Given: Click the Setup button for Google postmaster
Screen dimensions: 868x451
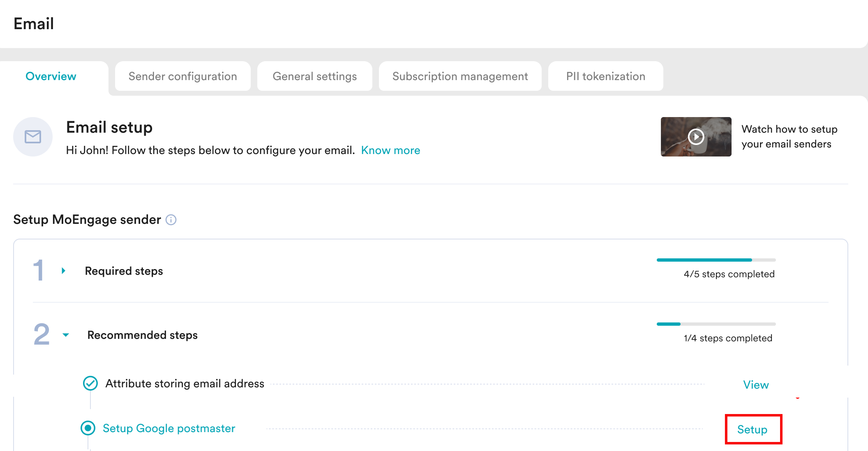Looking at the screenshot, I should point(752,429).
